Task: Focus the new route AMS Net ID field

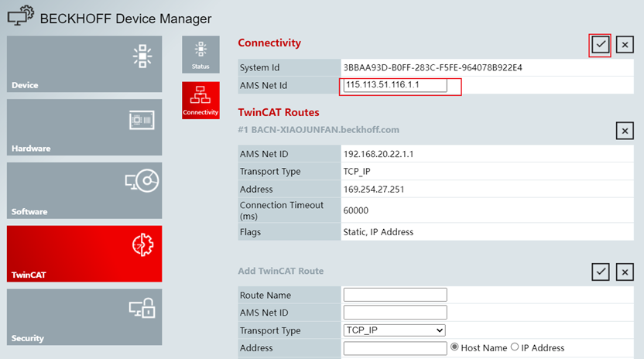Action: [x=395, y=312]
